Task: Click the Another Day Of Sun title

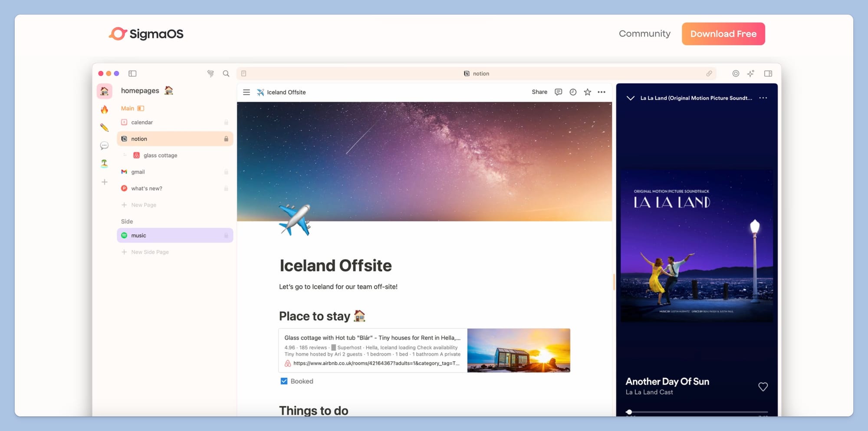Action: 667,382
